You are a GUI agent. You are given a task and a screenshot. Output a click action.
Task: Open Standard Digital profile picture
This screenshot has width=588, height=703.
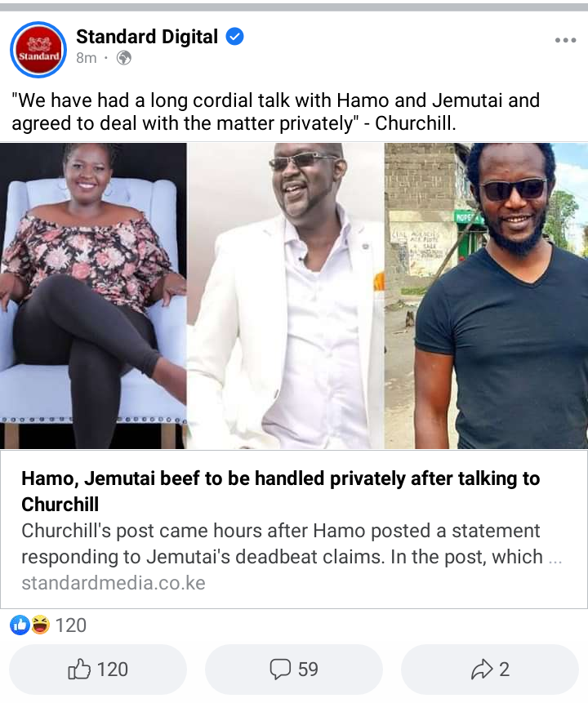pos(38,50)
